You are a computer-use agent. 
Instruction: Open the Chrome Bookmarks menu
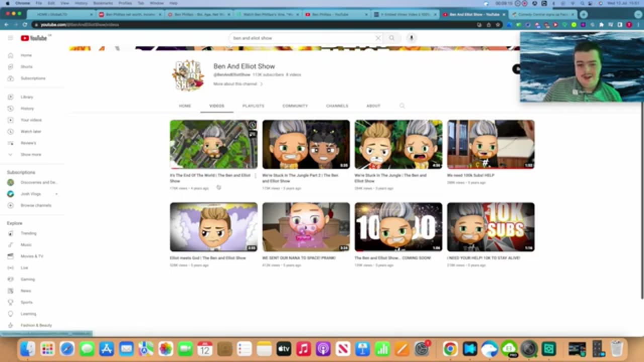pyautogui.click(x=103, y=3)
